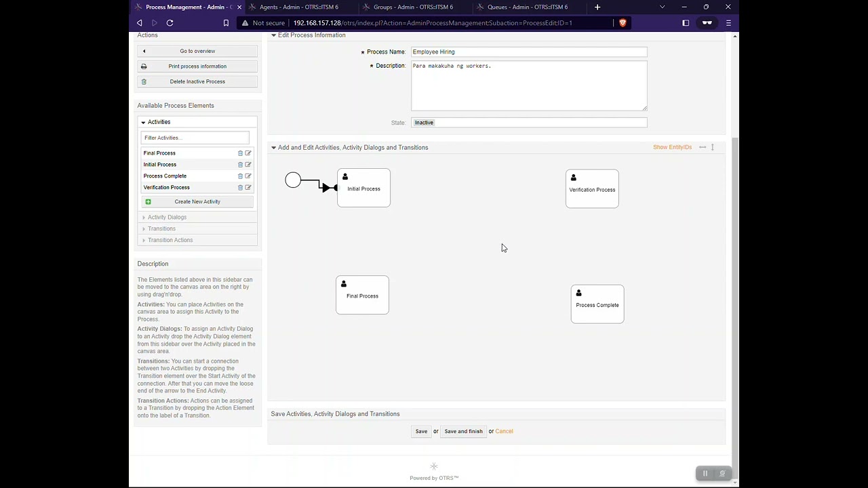The image size is (868, 488).
Task: Click the trash icon beside Delete Inactive Process
Action: tap(144, 81)
